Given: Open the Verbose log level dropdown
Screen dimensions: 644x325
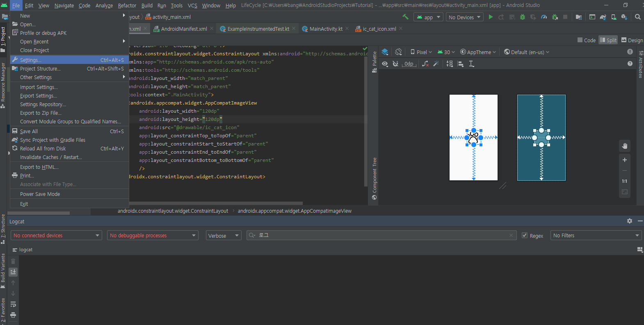Looking at the screenshot, I should [224, 235].
